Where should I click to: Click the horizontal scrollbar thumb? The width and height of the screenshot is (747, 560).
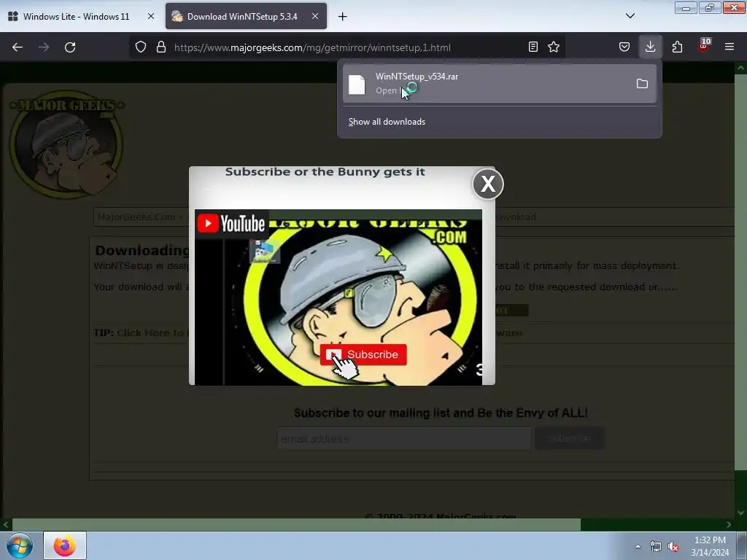296,525
